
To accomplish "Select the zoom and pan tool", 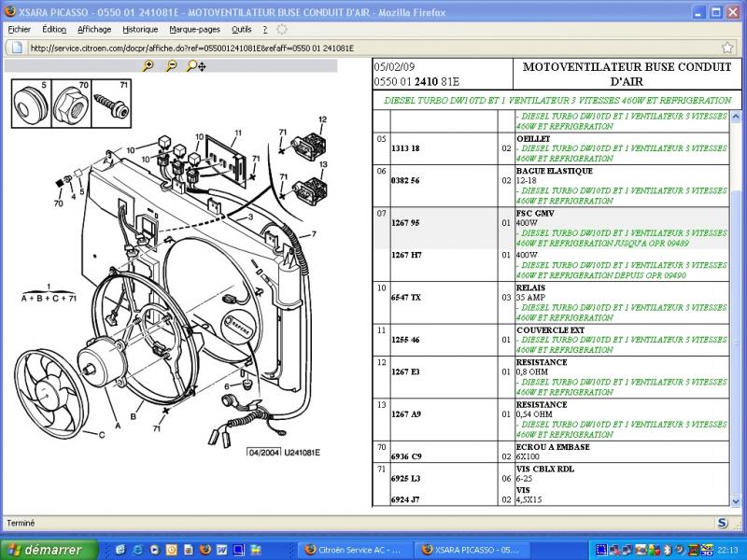I will [196, 65].
